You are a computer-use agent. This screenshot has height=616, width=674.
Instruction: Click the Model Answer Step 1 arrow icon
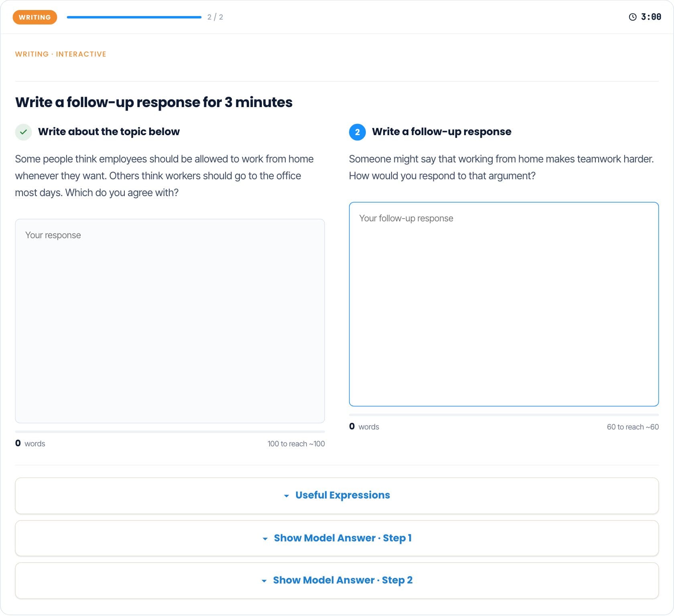click(x=265, y=539)
